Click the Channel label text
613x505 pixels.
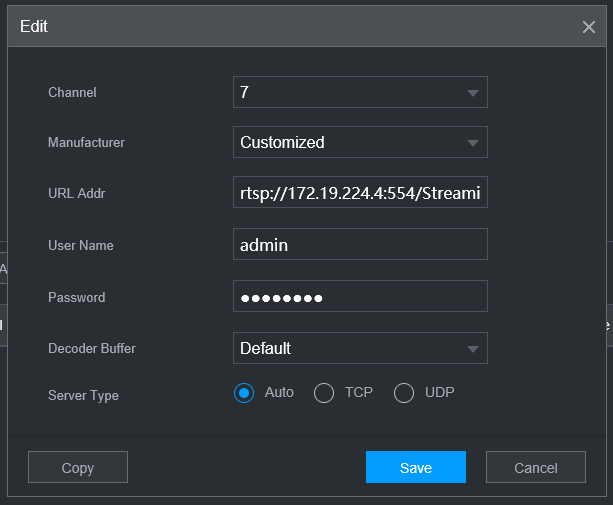coord(72,93)
